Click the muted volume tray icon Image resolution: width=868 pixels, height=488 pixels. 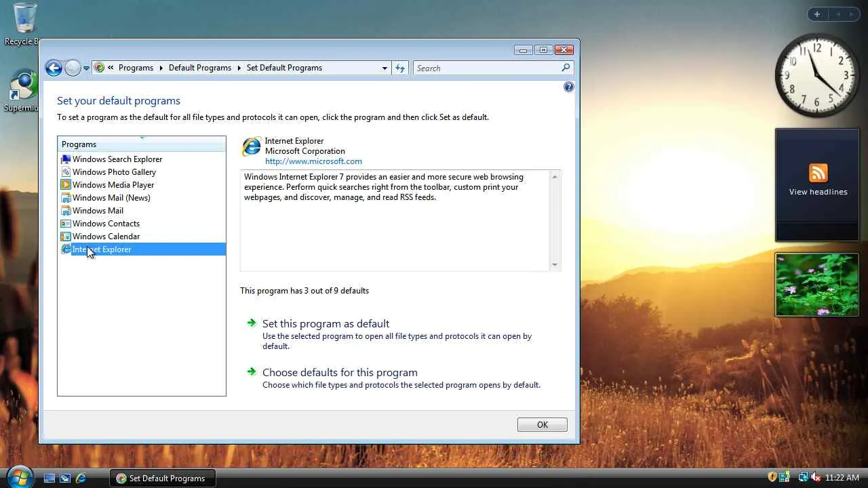coord(816,478)
